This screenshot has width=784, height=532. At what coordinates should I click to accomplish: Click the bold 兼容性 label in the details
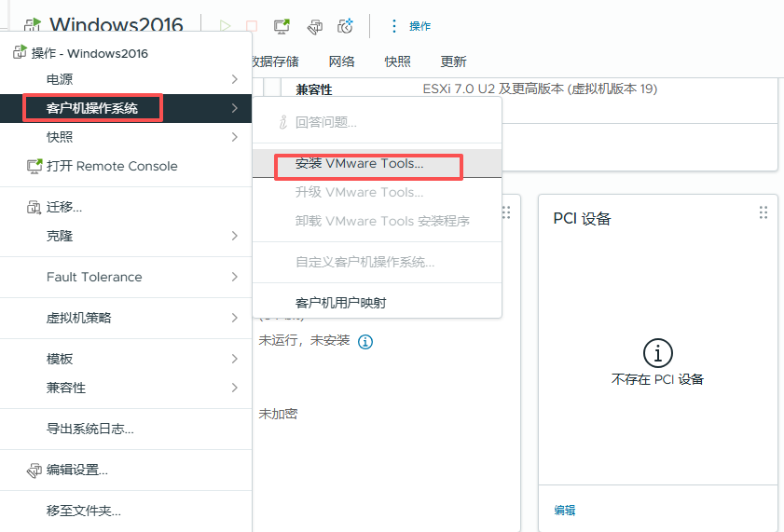coord(314,89)
